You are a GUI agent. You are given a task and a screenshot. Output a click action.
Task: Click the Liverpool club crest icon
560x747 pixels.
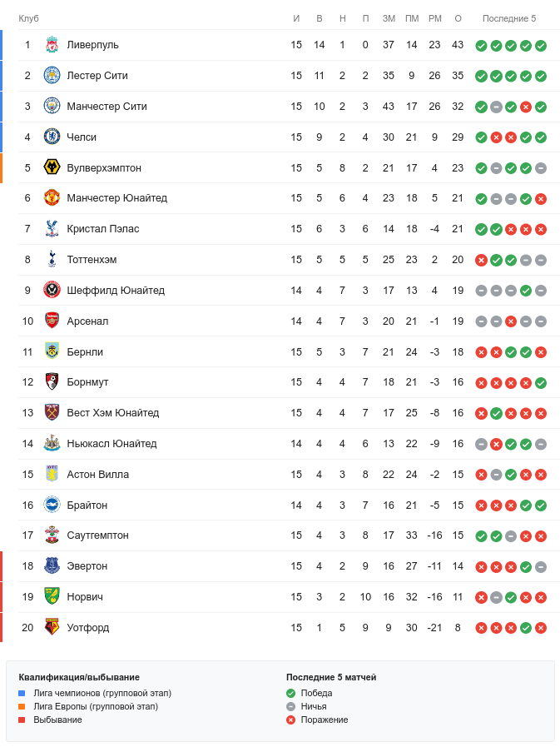52,45
